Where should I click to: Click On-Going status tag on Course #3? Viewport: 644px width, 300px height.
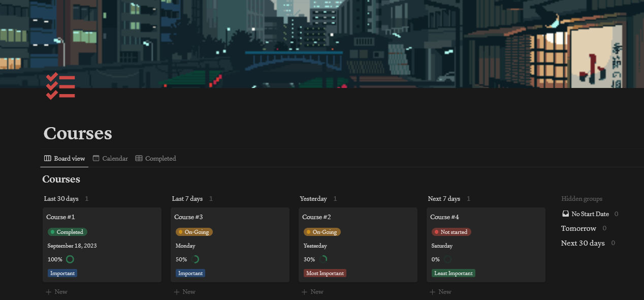coord(194,232)
